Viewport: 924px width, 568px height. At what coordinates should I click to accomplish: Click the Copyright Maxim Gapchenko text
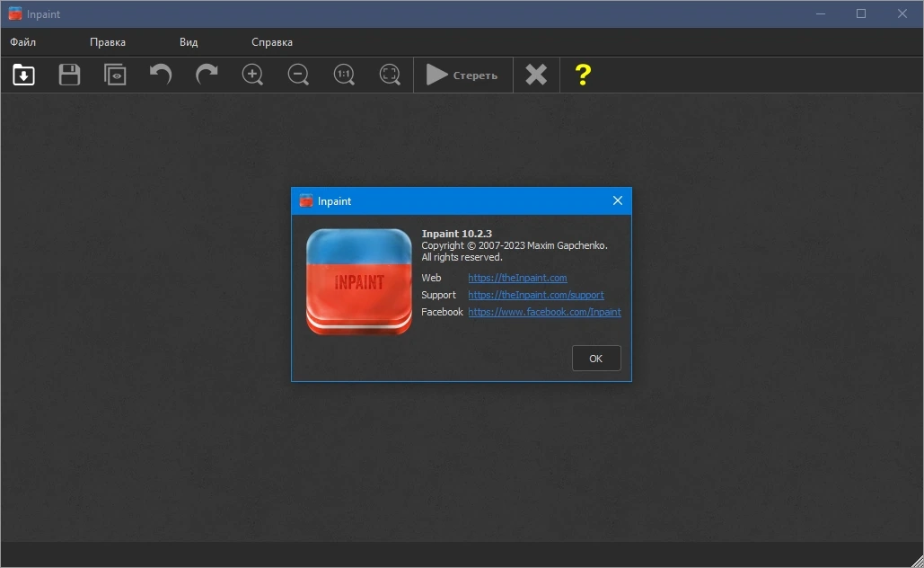pyautogui.click(x=515, y=245)
